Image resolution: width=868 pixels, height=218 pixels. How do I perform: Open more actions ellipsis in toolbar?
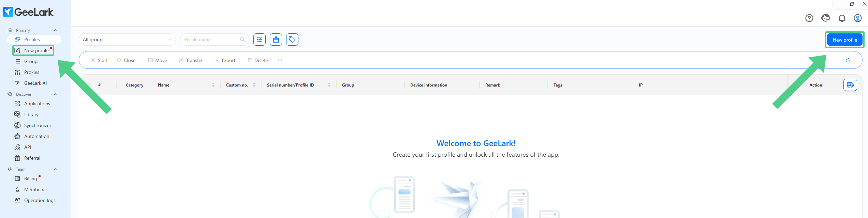click(x=280, y=60)
